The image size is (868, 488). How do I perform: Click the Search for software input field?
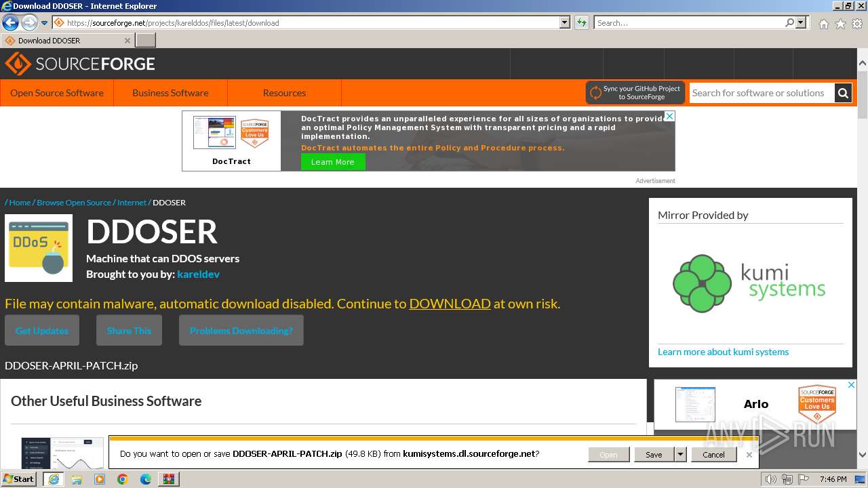(x=762, y=93)
